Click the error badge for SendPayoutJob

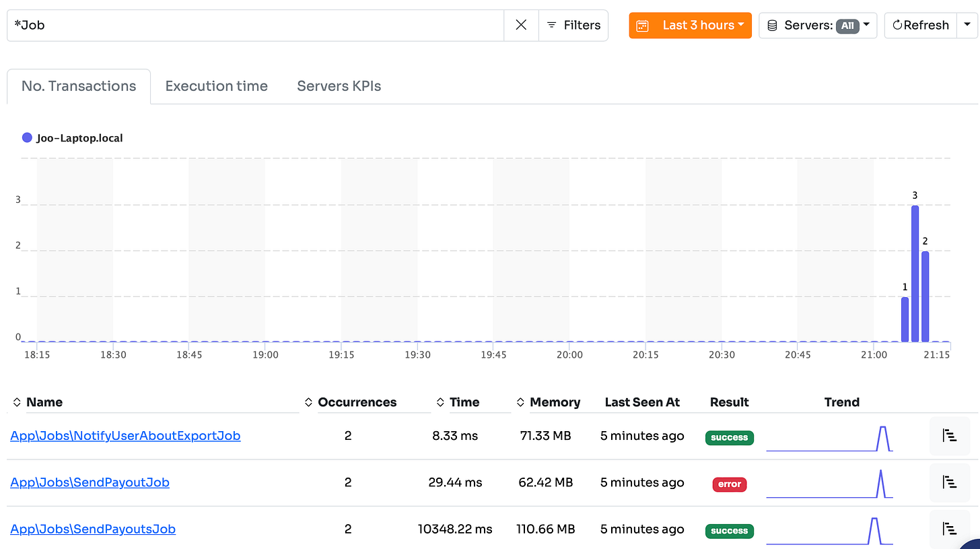pyautogui.click(x=730, y=484)
